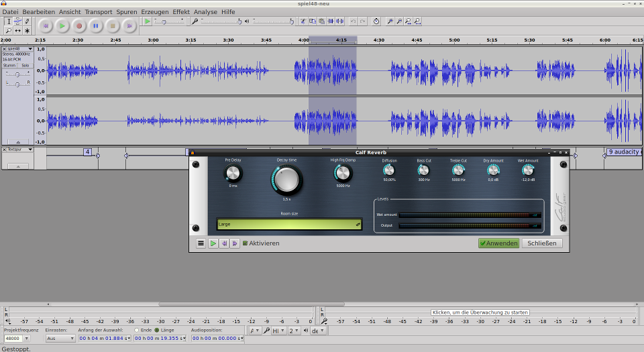The image size is (644, 352).
Task: Open the spiel48 track dropdown menu
Action: point(30,49)
